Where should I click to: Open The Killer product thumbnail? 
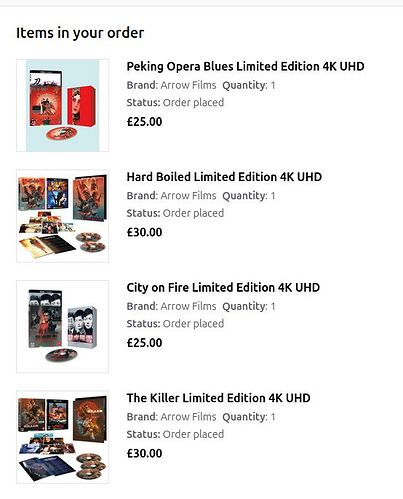(63, 437)
